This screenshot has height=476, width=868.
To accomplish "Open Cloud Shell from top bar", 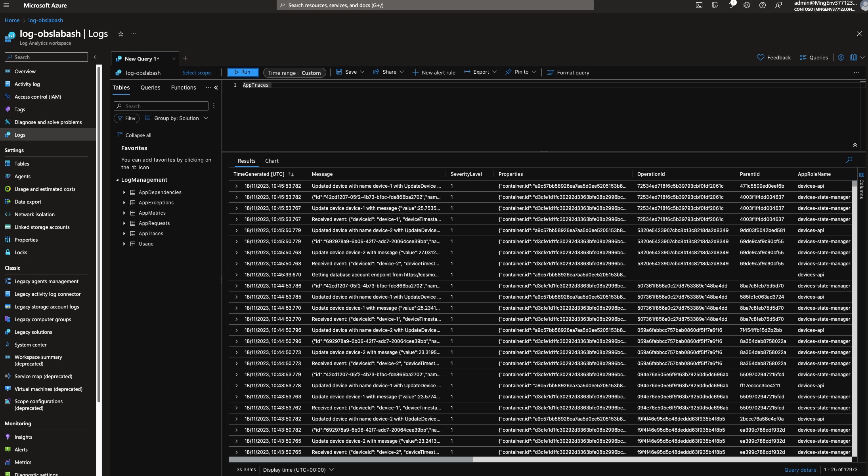I will pos(699,5).
